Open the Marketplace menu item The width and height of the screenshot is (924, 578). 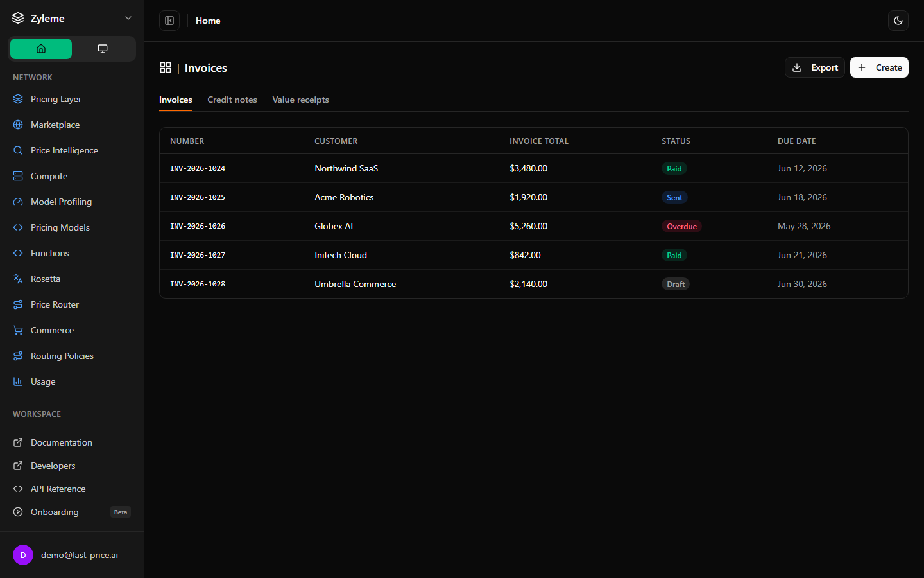click(x=72, y=125)
